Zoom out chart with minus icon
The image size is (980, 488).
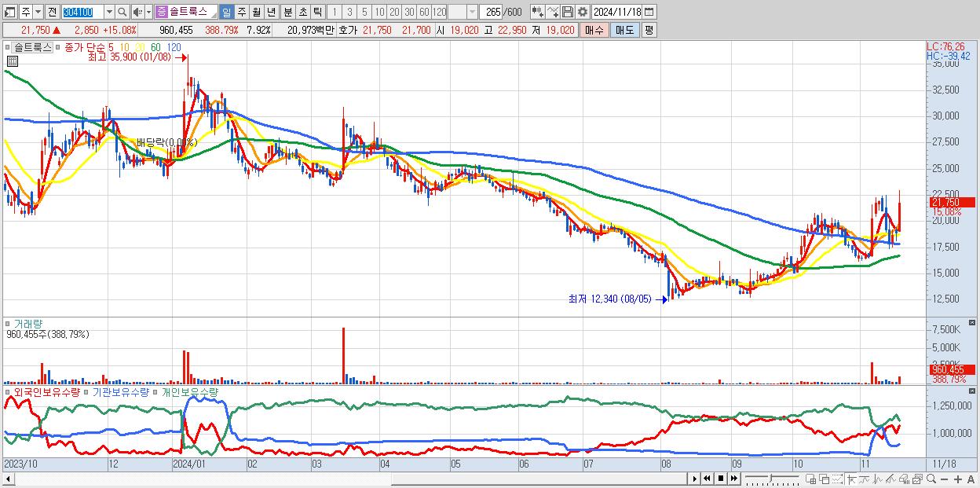944,479
